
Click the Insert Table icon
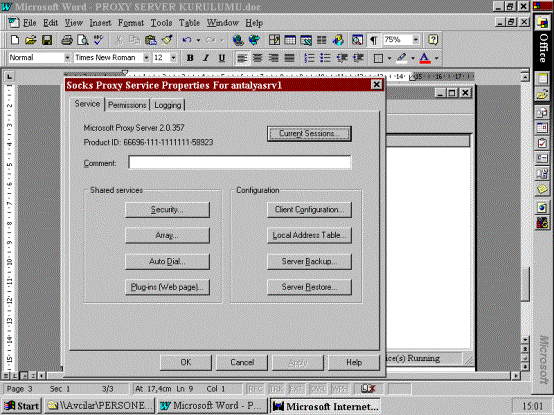290,40
